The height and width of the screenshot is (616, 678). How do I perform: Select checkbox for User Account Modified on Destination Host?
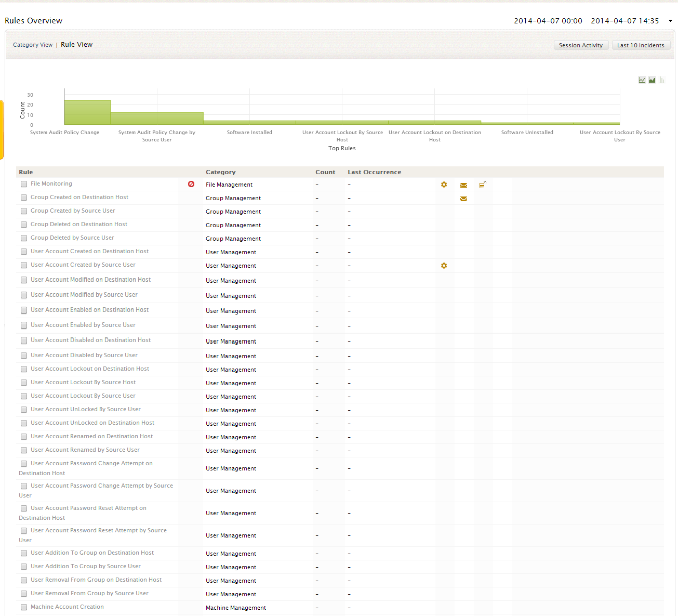24,280
